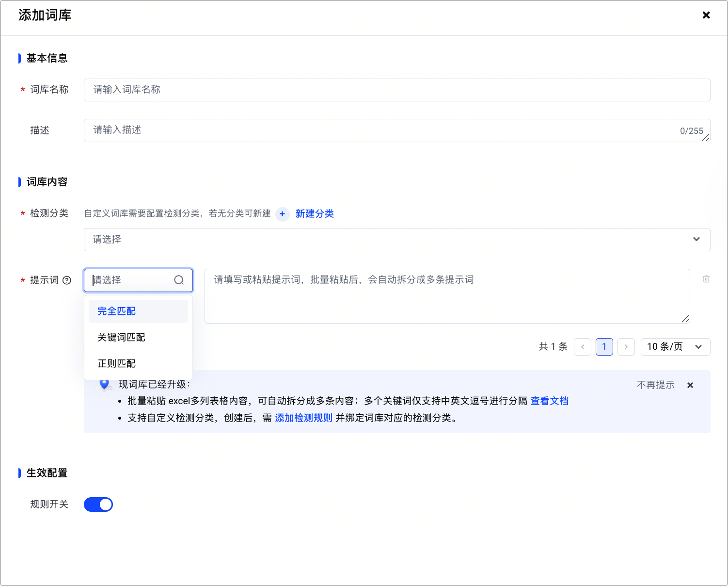Image resolution: width=728 pixels, height=586 pixels.
Task: Select 完全匹配 from the dropdown list
Action: coord(138,311)
